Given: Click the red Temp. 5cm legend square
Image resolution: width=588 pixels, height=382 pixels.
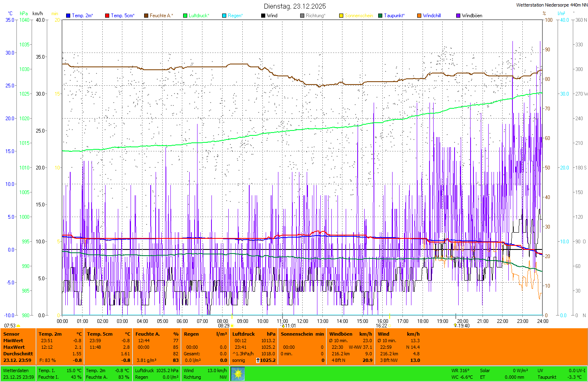Looking at the screenshot, I should click(x=107, y=16).
